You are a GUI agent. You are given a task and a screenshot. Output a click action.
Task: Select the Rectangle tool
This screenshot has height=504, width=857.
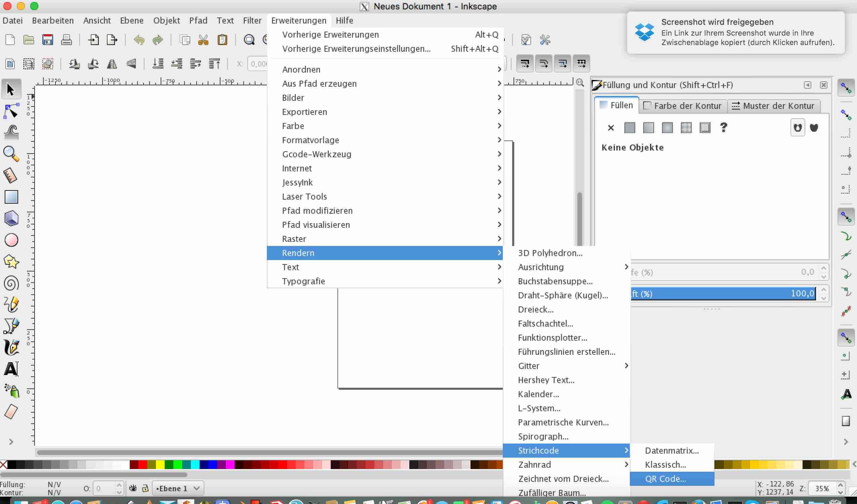coord(11,197)
